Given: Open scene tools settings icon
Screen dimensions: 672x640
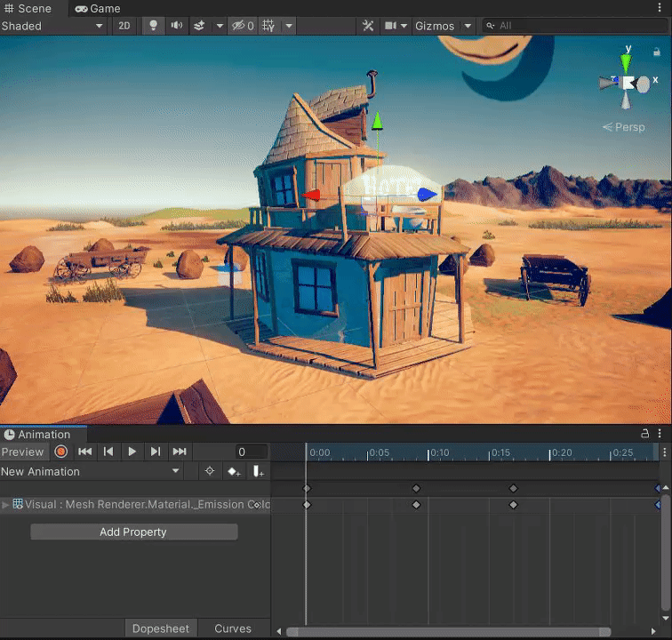Looking at the screenshot, I should [368, 26].
